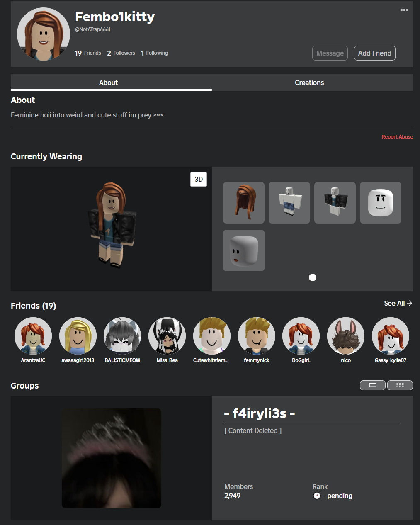Click the carousel page indicator dot
The image size is (420, 525).
(x=313, y=277)
